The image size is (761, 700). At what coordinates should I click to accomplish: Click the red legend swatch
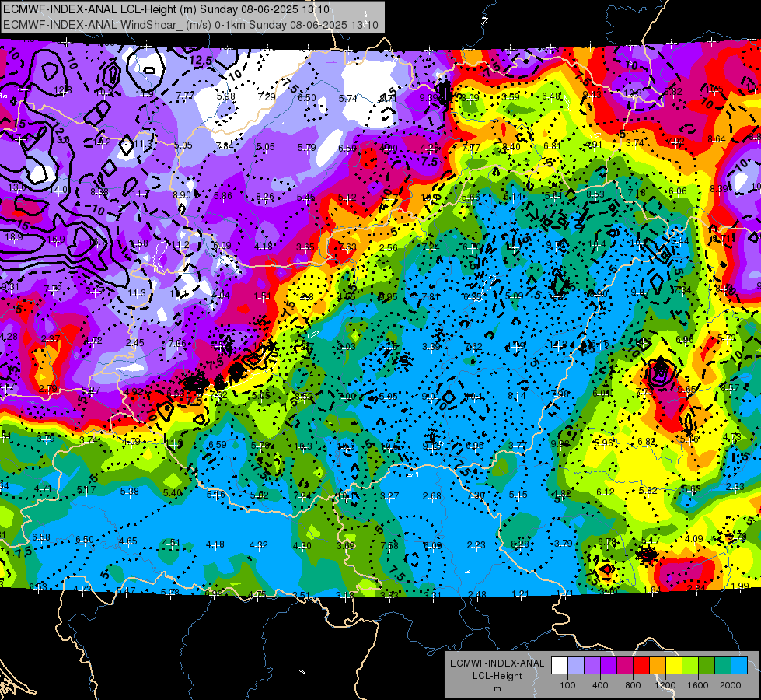pyautogui.click(x=641, y=666)
